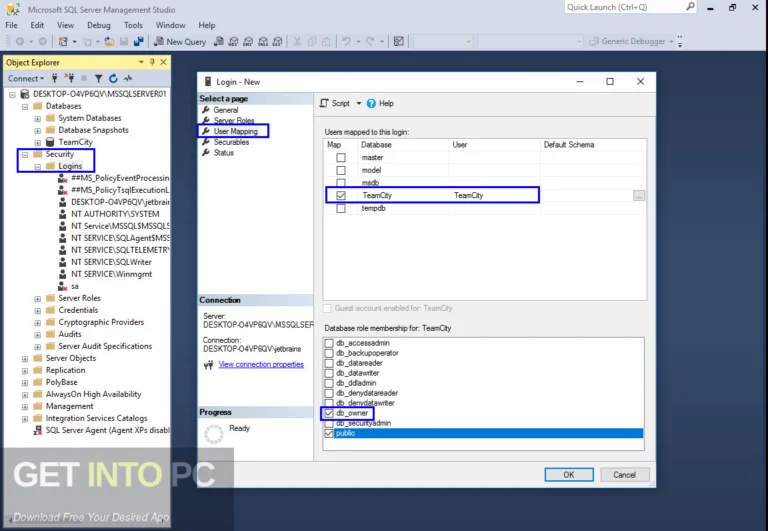Click the Disconnect plug icon

(70, 78)
